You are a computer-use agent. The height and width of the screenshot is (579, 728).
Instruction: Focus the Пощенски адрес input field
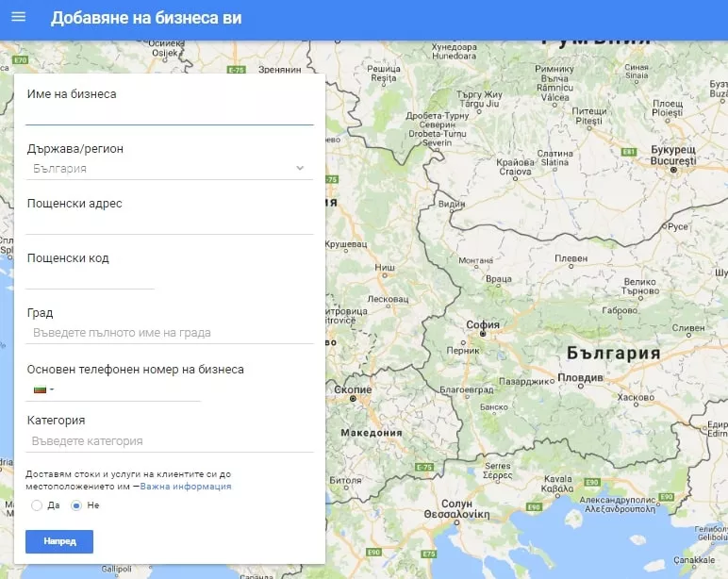coord(170,223)
